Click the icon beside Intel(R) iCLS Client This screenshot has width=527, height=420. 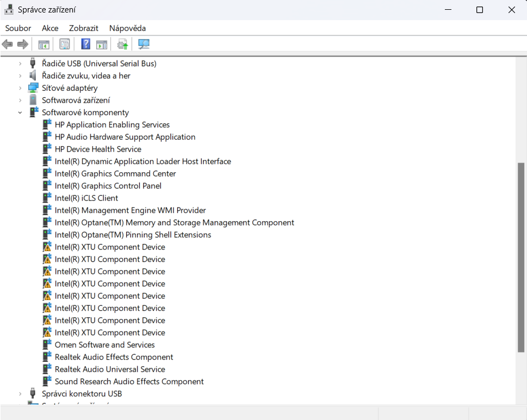(47, 198)
